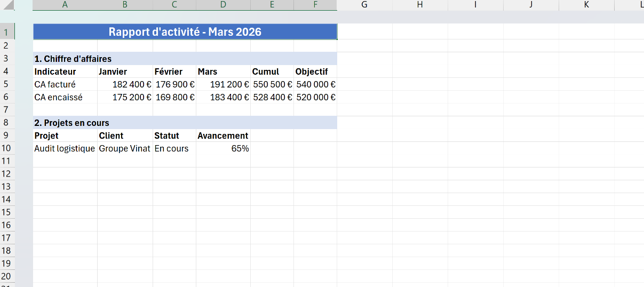Select row 15 via its row header
Image resolution: width=644 pixels, height=287 pixels.
pos(7,212)
